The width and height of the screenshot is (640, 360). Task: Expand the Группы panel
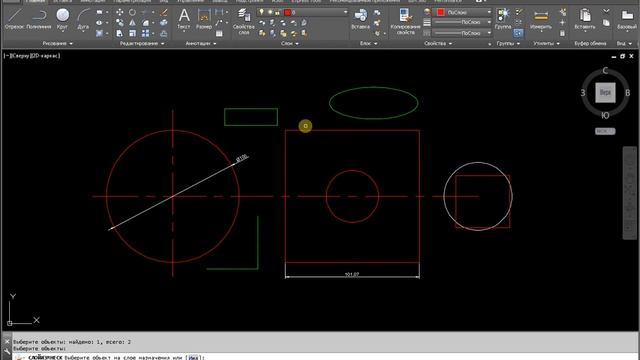point(508,43)
